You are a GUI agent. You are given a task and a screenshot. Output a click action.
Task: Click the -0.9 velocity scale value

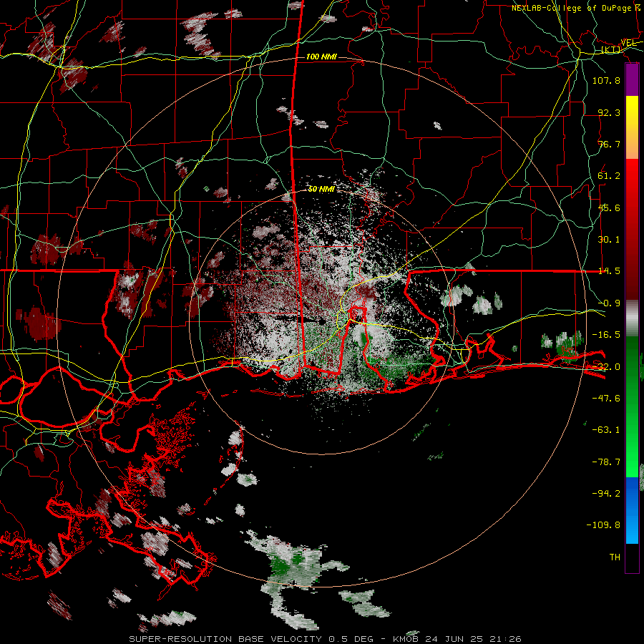tap(609, 303)
